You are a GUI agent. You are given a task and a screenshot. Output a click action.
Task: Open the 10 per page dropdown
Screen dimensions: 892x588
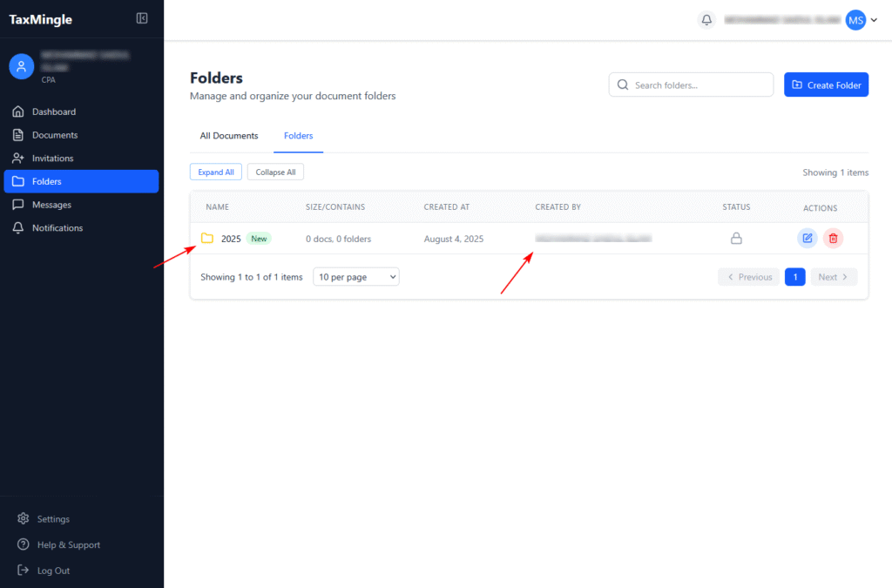click(x=355, y=277)
